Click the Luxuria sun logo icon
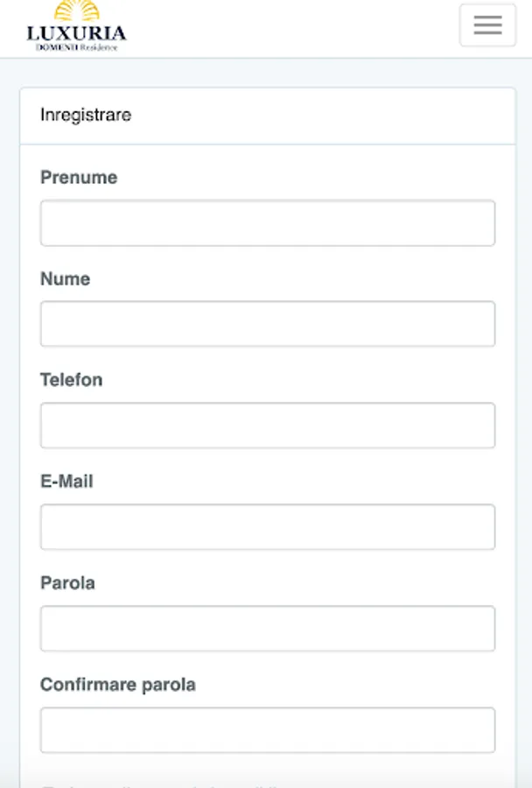The width and height of the screenshot is (532, 788). [76, 11]
